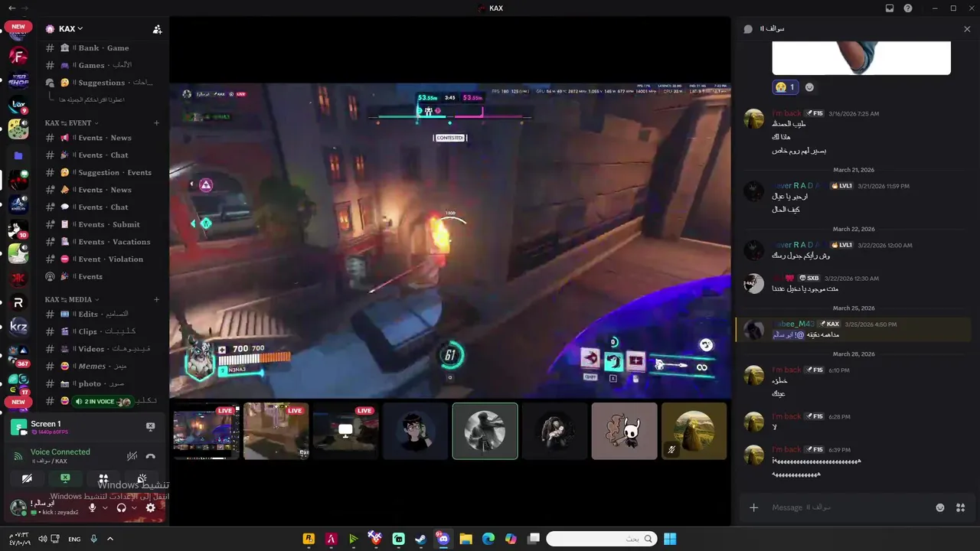Open the Games channel
The width and height of the screenshot is (980, 551).
click(103, 65)
